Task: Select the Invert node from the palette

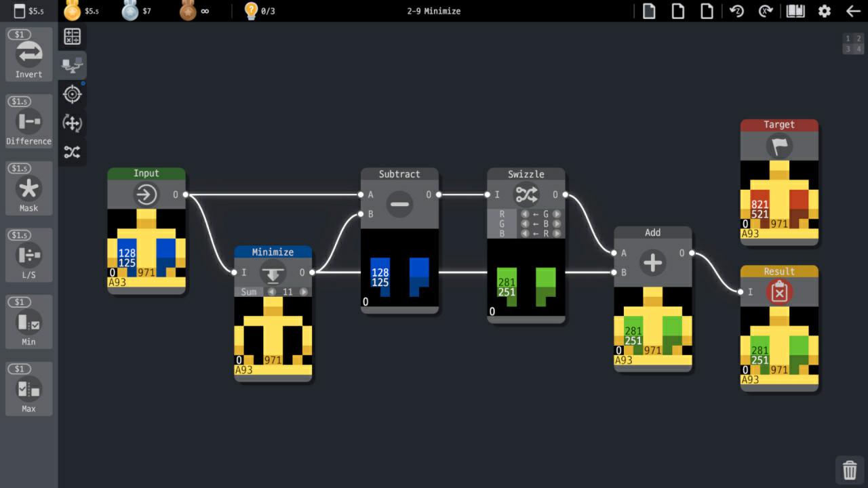Action: coord(28,54)
